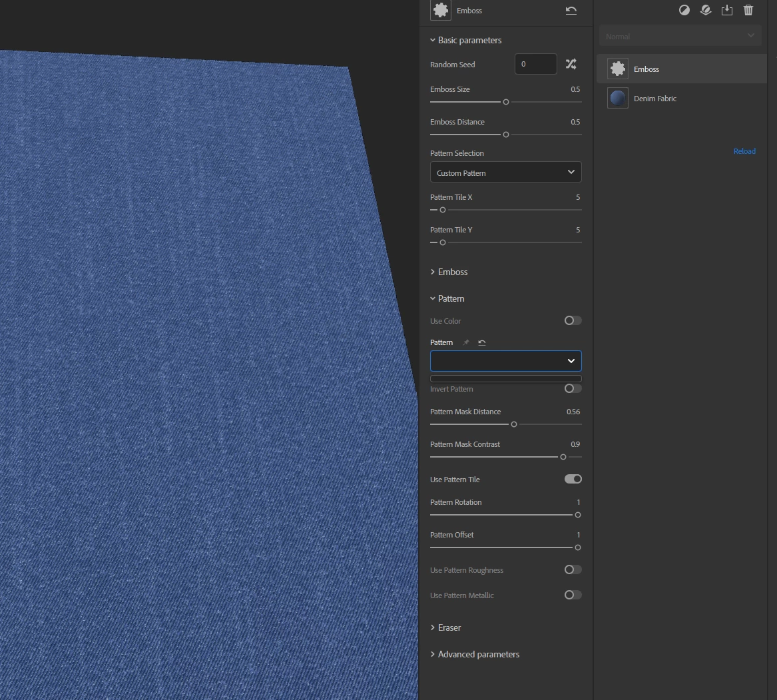Enable Use Pattern Metallic switch
The height and width of the screenshot is (700, 777).
(x=573, y=595)
